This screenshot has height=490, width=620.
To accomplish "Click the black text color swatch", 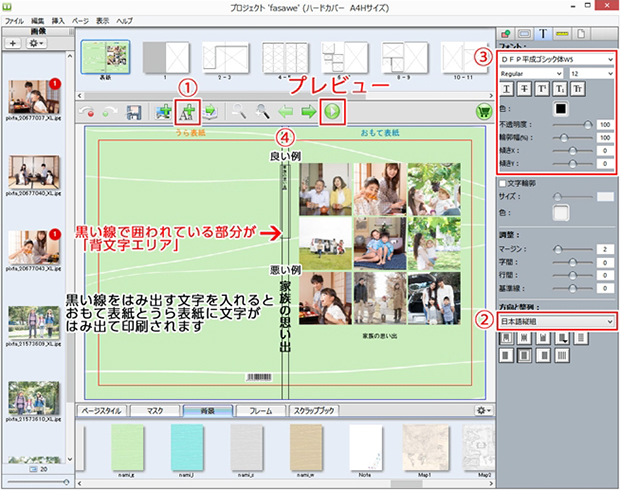I will (x=562, y=108).
